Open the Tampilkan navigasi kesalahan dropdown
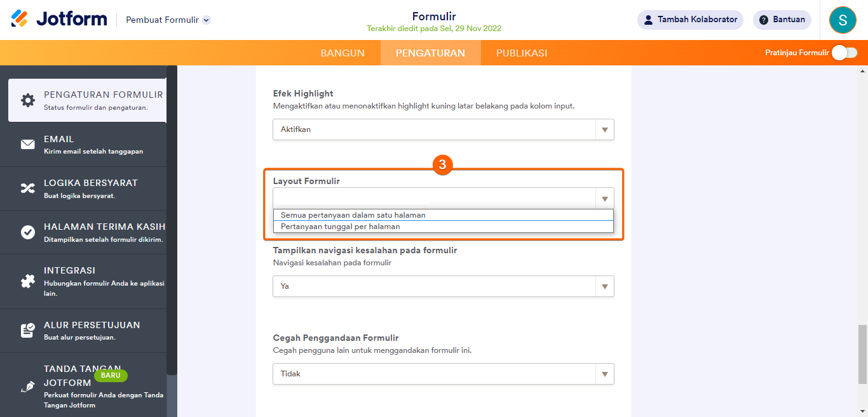This screenshot has width=868, height=417. coord(444,286)
